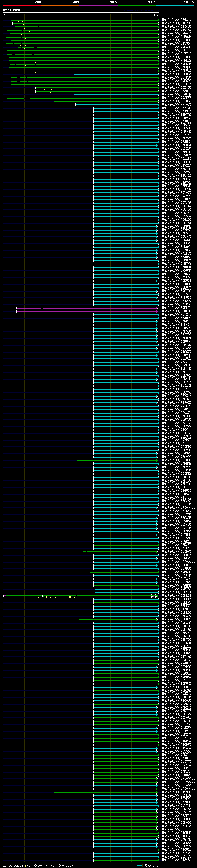This screenshot has height=868, width=197.
Task: Select hit UniRef100_C7IVP3
Action: 177,335
